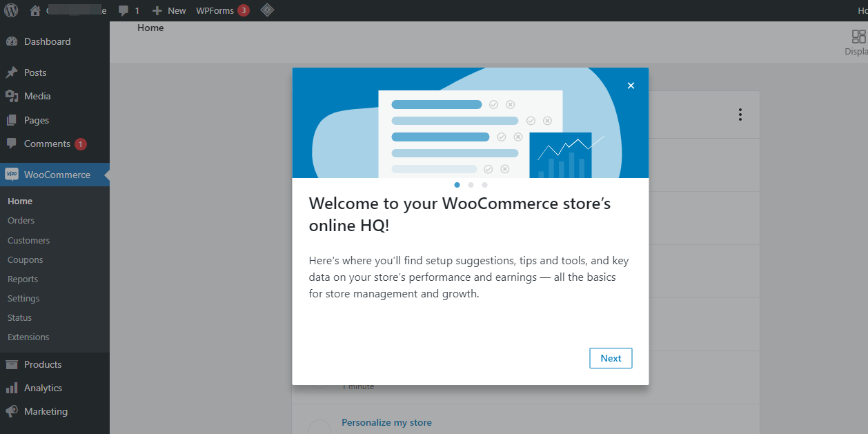
Task: Expand the Products sidebar menu
Action: [x=43, y=364]
